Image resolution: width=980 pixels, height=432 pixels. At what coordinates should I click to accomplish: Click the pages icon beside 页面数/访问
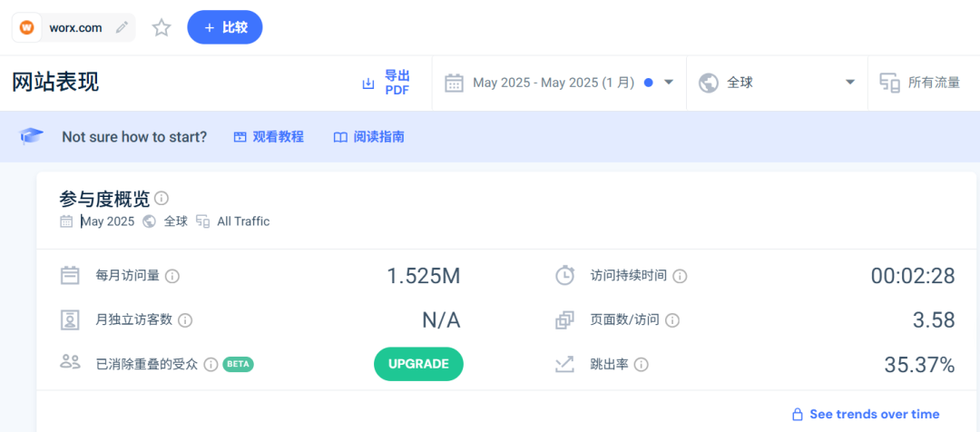pos(564,320)
